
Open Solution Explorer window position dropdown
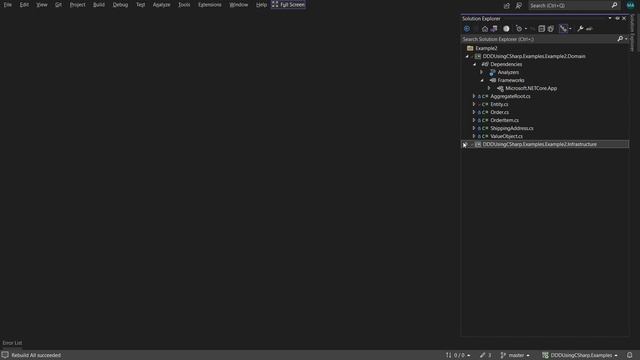click(x=610, y=18)
